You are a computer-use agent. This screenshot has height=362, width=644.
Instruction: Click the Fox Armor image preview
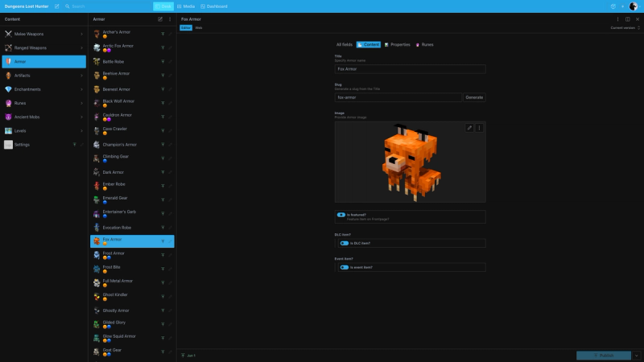pos(410,162)
